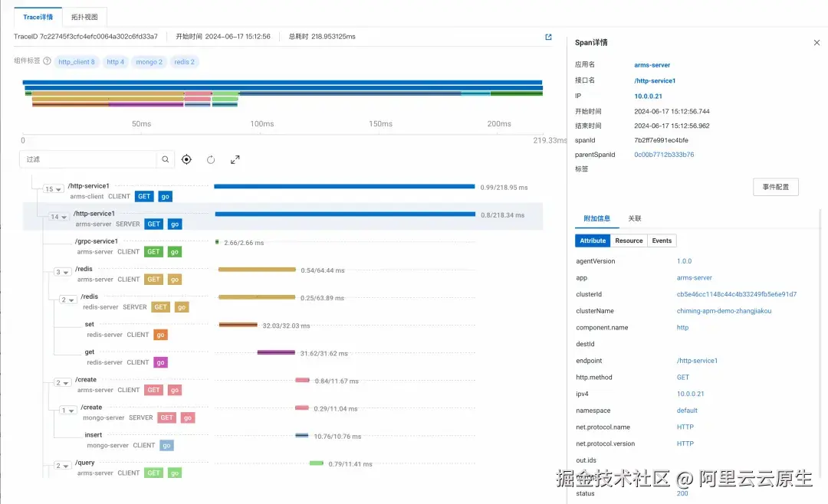This screenshot has width=828, height=504.
Task: Click the purple get span duration bar
Action: 276,352
